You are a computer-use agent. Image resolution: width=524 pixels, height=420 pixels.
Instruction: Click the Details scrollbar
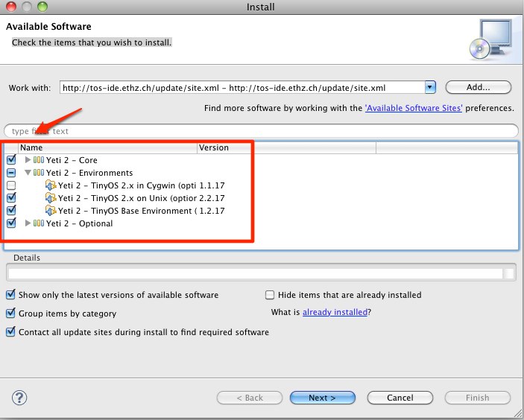(508, 273)
